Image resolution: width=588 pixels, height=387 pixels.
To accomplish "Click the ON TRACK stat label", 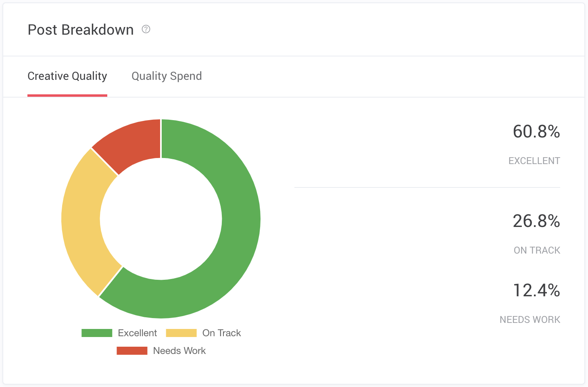I will [537, 250].
